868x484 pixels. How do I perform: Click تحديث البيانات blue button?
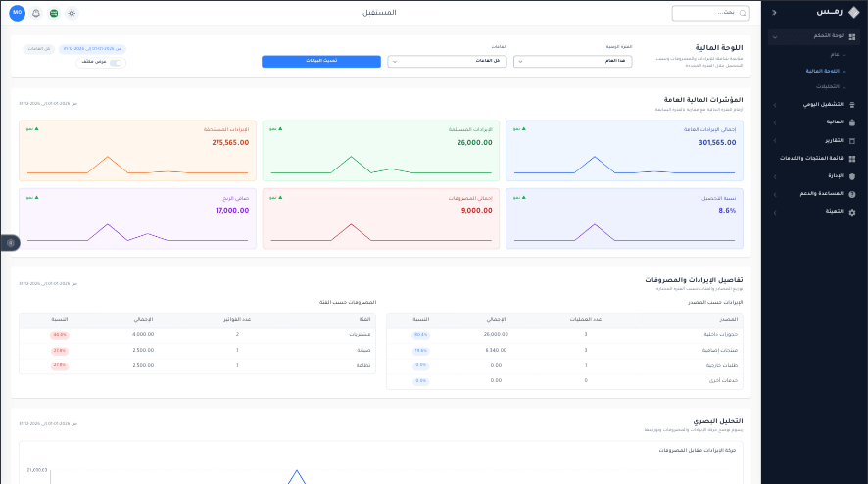pos(321,61)
